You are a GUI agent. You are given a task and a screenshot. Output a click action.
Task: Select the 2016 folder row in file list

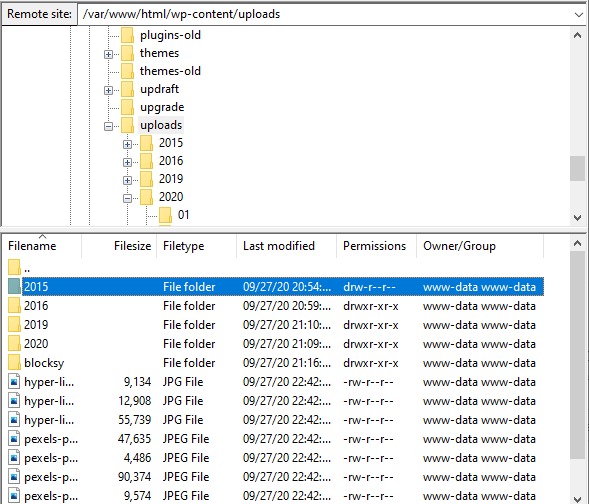[x=276, y=306]
